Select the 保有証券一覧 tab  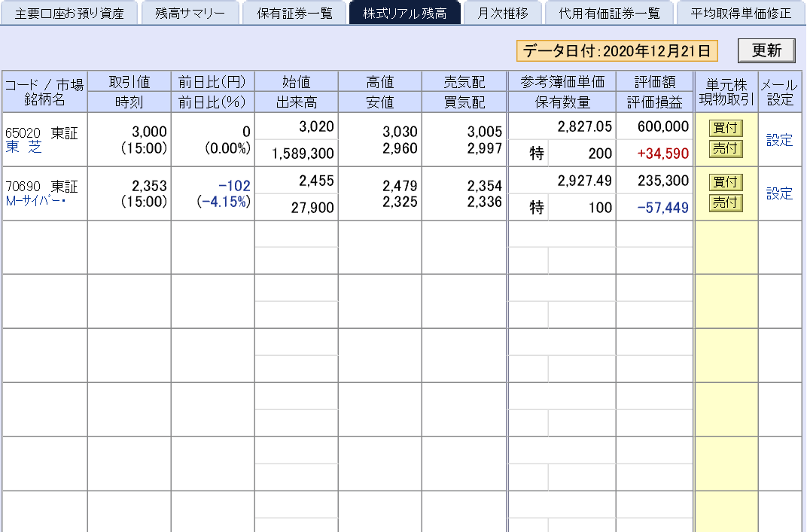click(x=294, y=12)
